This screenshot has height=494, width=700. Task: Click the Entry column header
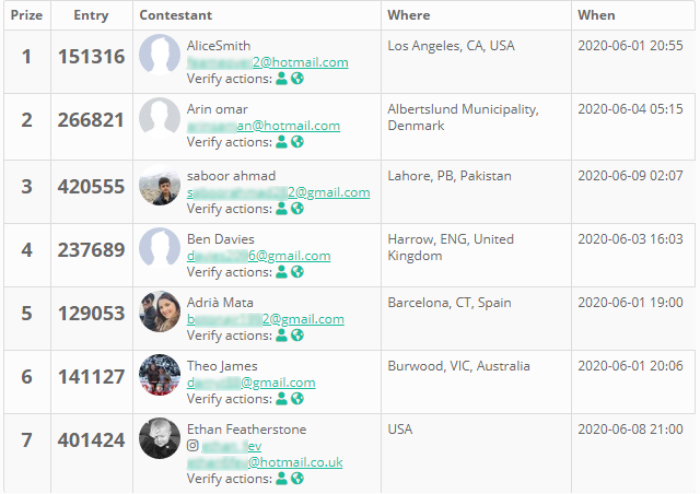(x=91, y=15)
